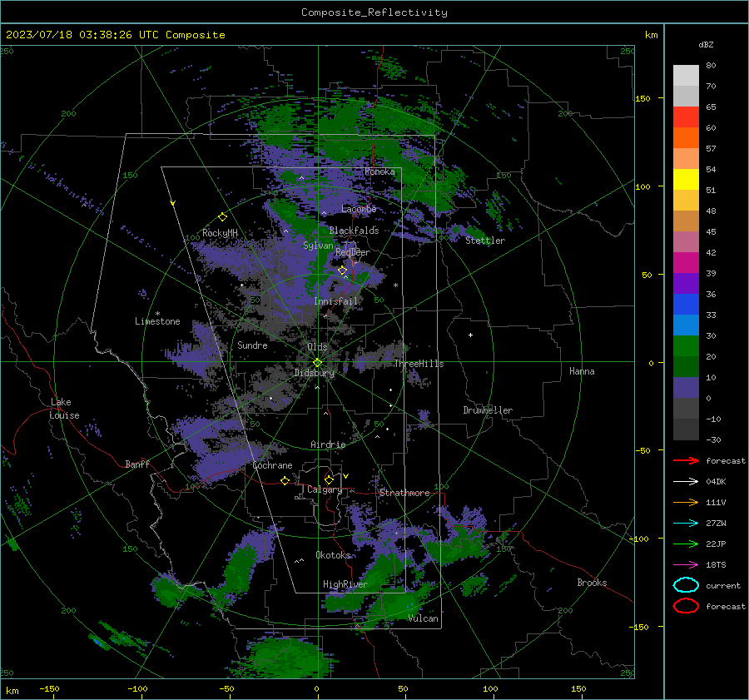Click the Okotoks town label
Image resolution: width=749 pixels, height=700 pixels.
point(333,555)
